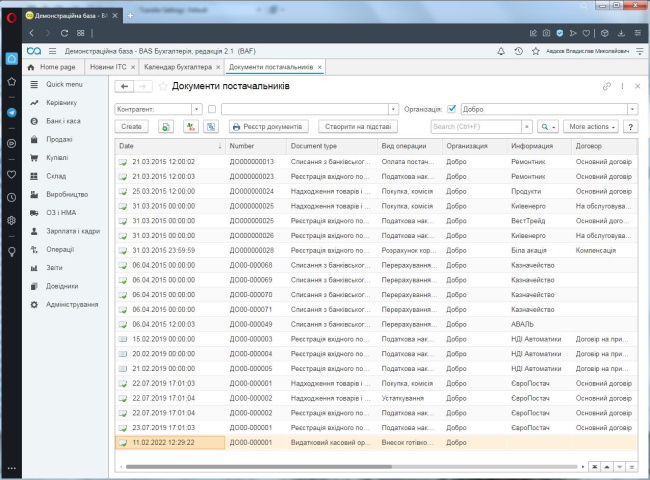Screen dimensions: 650x480
Task: Jump to list end with bottom arrow
Action: tap(631, 467)
